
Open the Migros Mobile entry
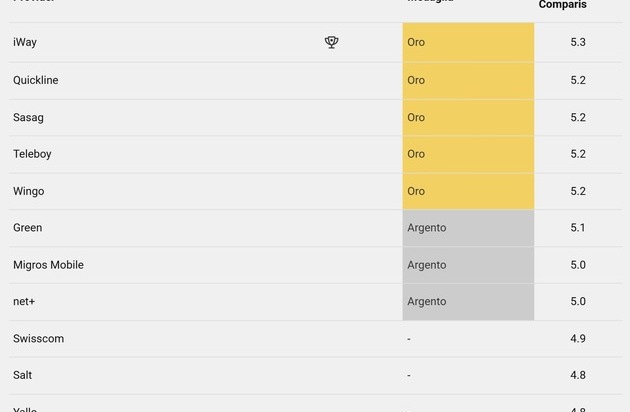tap(48, 265)
